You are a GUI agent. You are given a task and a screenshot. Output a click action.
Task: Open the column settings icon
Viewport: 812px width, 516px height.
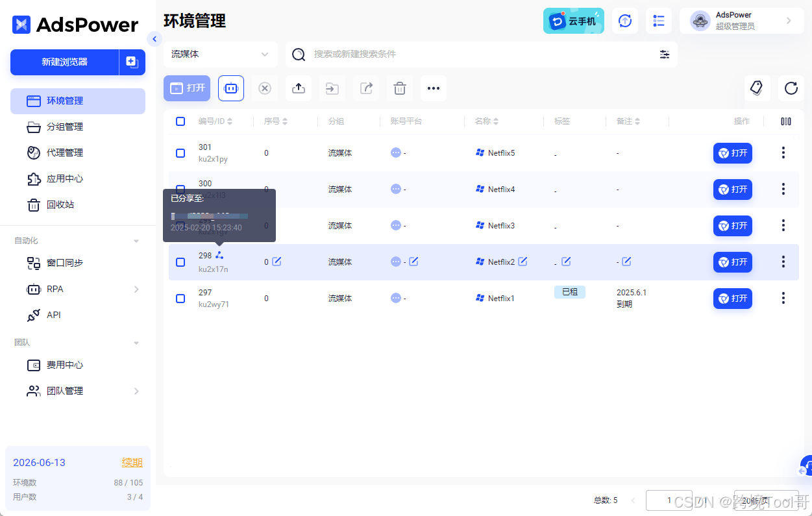pos(786,121)
